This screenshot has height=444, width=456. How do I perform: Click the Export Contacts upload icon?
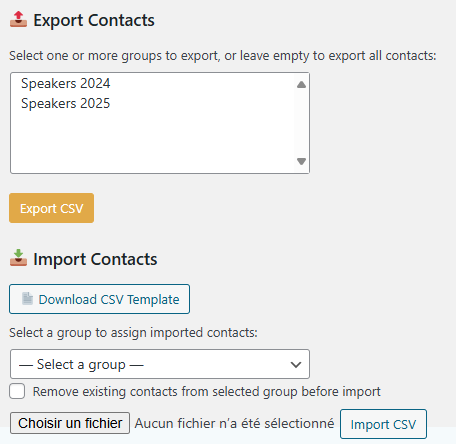18,19
